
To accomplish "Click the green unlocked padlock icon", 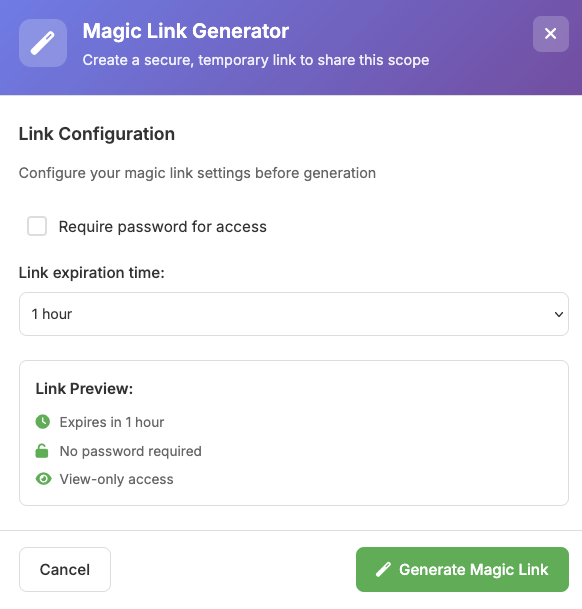I will [42, 451].
